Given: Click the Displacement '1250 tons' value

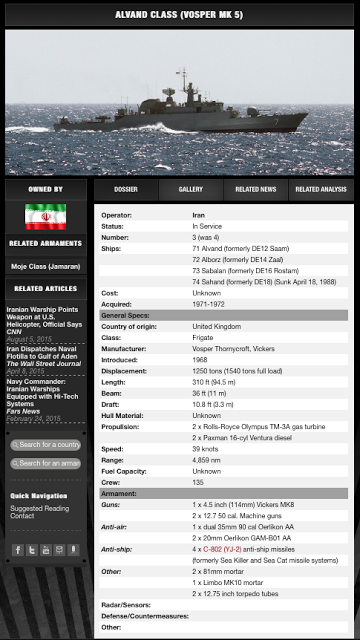Looking at the screenshot, I should click(x=237, y=371).
